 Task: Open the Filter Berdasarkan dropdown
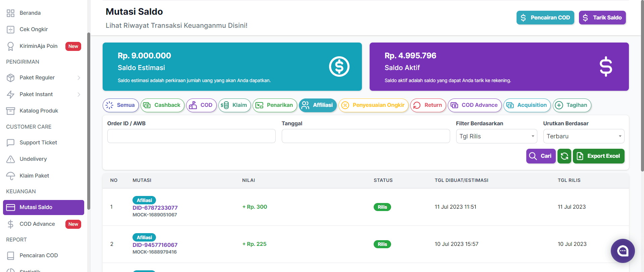click(x=496, y=136)
